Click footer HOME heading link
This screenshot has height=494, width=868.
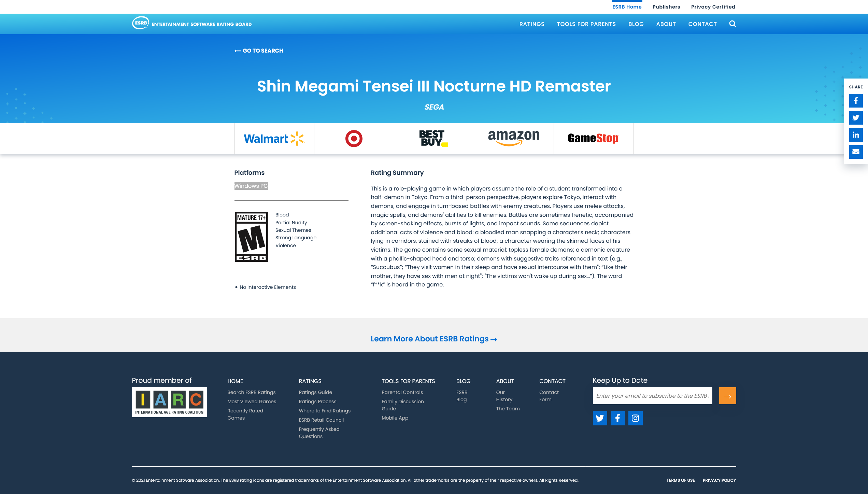point(235,381)
